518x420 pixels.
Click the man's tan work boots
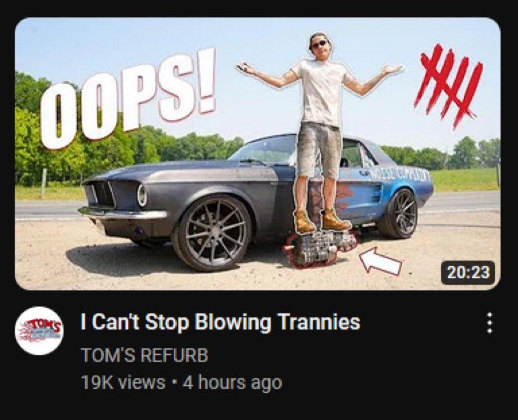click(322, 220)
